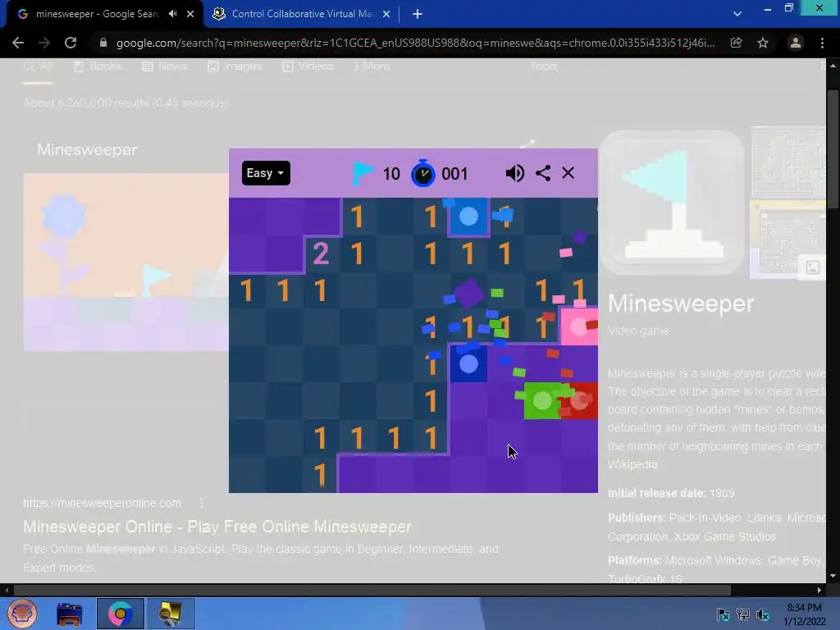Click the stopwatch timer icon
The image size is (840, 630).
click(x=422, y=173)
